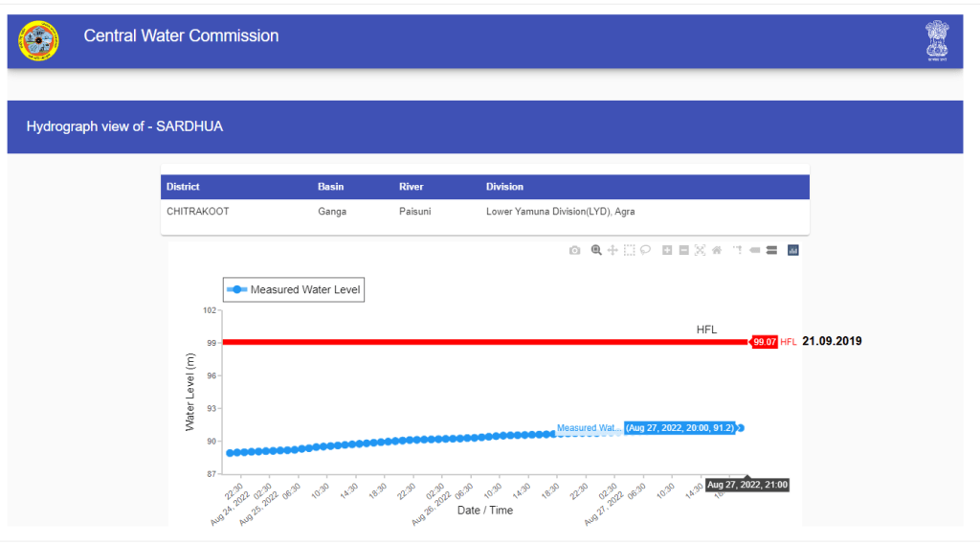This screenshot has width=980, height=546.
Task: Click the Central Water Commission logo
Action: click(x=38, y=40)
